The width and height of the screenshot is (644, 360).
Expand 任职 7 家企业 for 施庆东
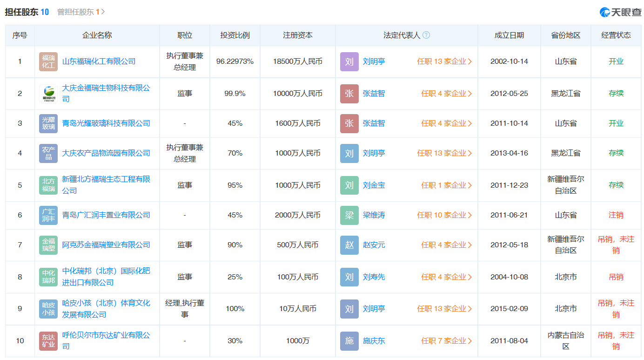447,341
